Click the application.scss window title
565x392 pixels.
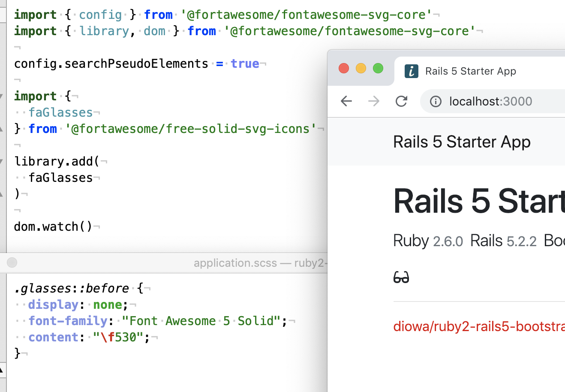tap(260, 263)
